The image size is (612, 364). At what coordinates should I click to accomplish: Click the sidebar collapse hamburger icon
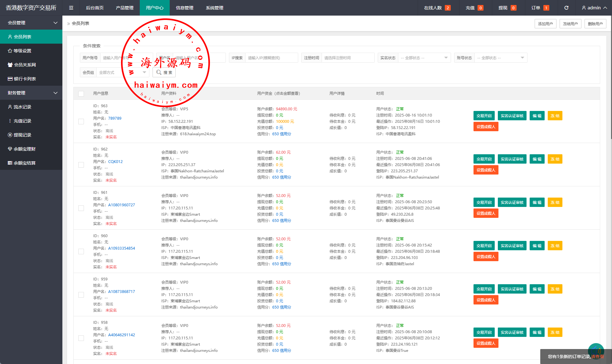[71, 8]
